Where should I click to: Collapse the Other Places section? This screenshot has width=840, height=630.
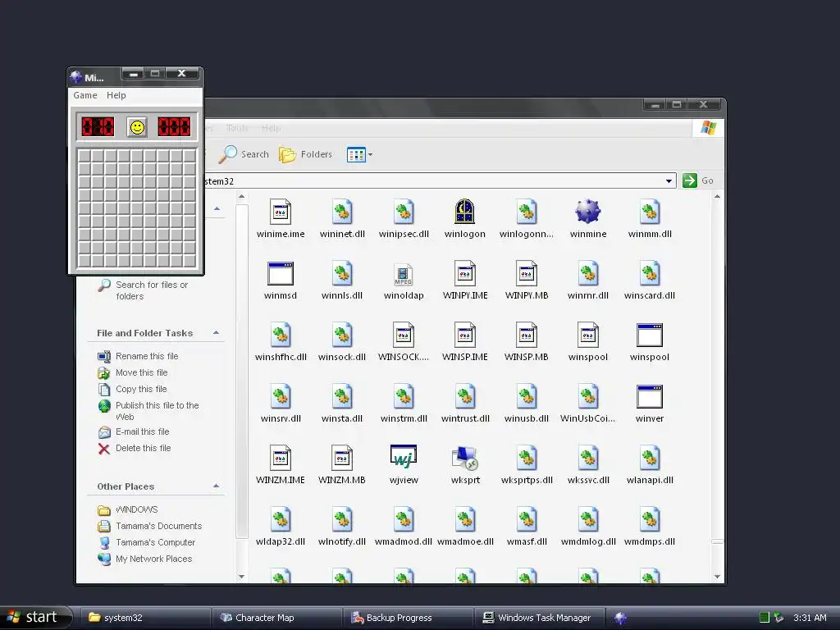(x=216, y=486)
